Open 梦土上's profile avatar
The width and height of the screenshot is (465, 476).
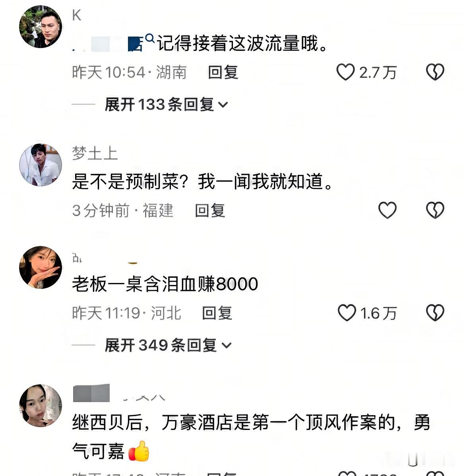[41, 165]
